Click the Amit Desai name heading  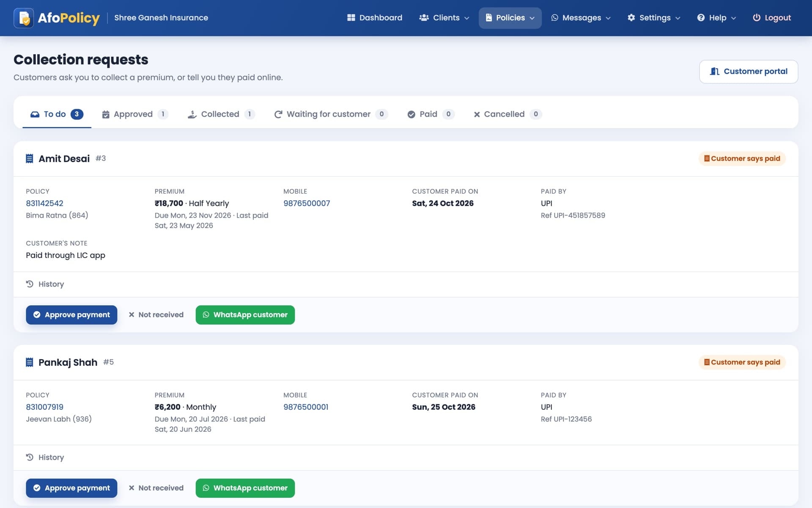[x=64, y=159]
